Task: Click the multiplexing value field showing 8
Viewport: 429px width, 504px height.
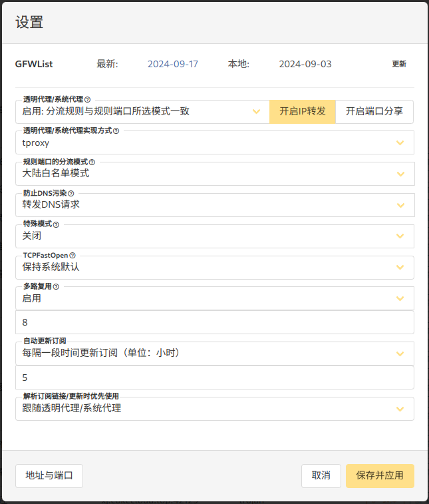Action: tap(214, 322)
